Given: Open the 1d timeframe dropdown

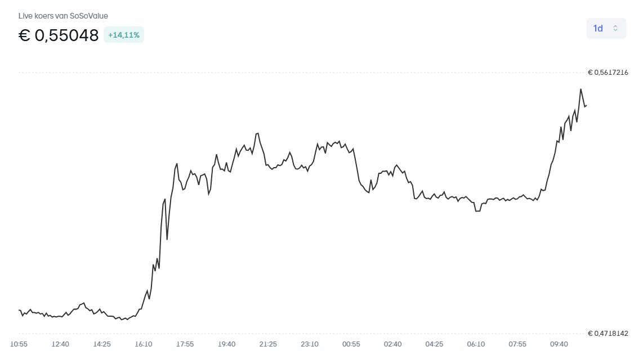Looking at the screenshot, I should tap(606, 28).
